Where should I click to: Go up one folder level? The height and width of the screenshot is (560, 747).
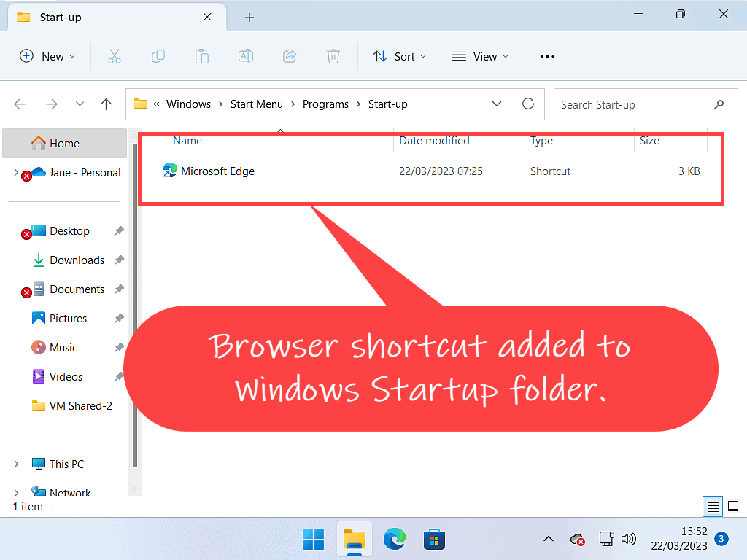106,104
